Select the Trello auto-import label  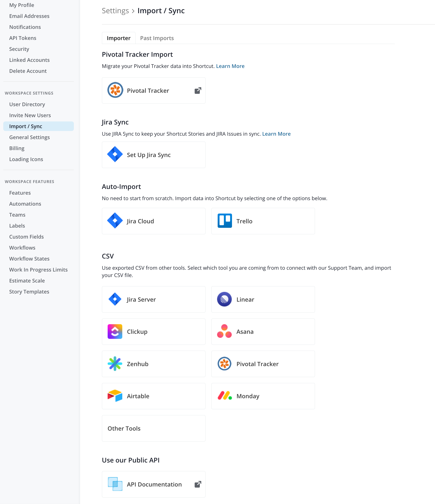(x=244, y=221)
